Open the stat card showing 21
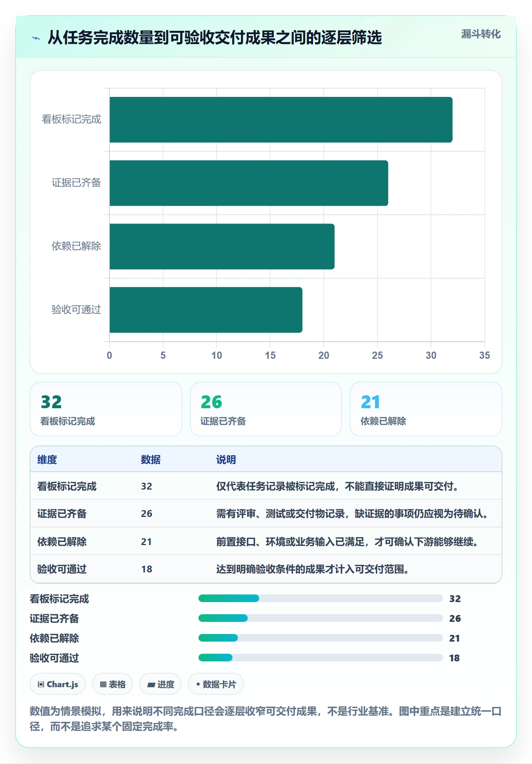532x764 pixels. coord(426,409)
